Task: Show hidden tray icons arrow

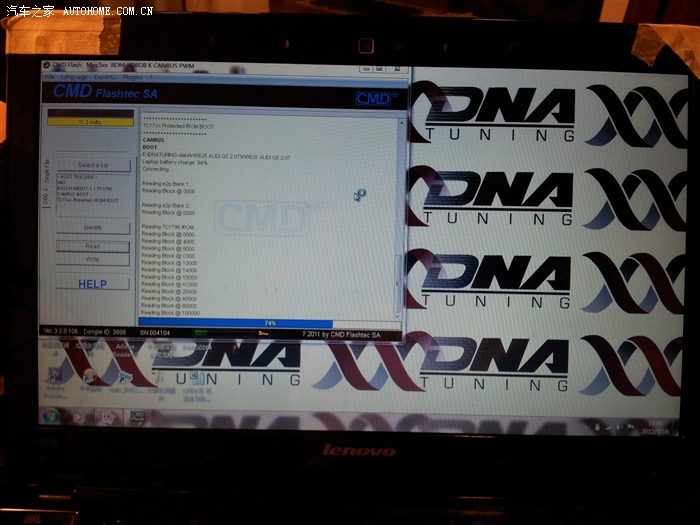Action: pos(586,427)
